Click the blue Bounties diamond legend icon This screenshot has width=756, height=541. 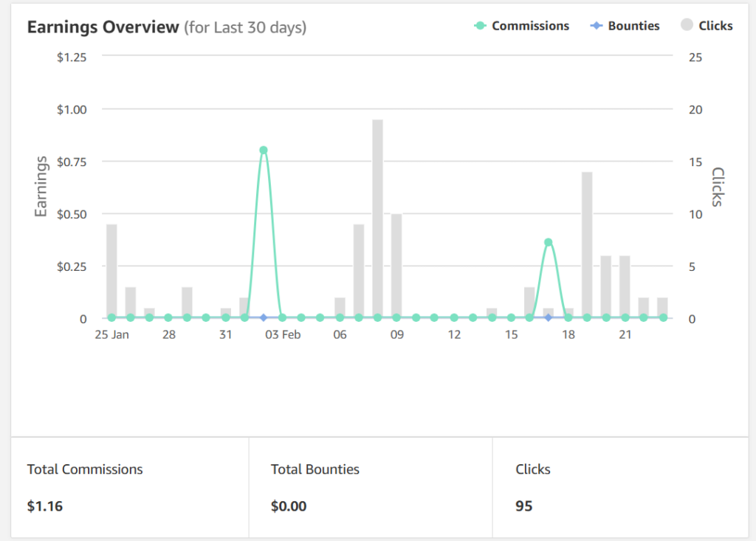click(596, 26)
